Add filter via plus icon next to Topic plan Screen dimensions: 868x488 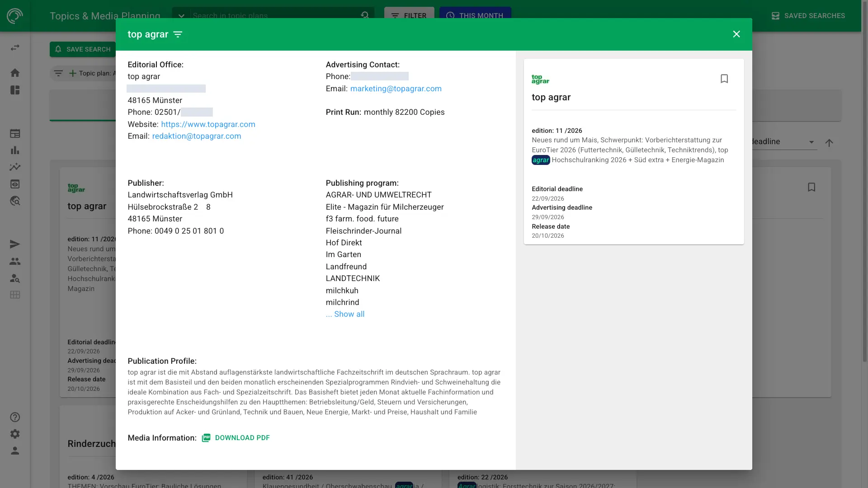click(x=72, y=73)
